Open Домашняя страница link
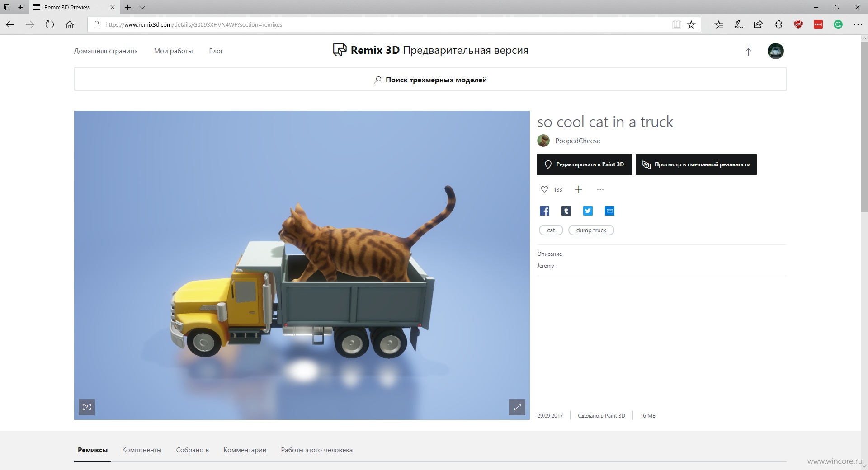Screen dimensions: 868x470 point(106,51)
